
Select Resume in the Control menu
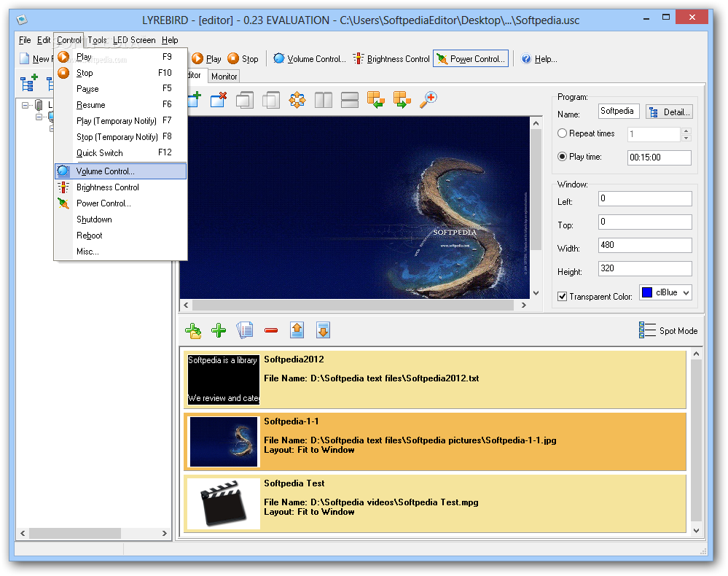(x=121, y=104)
